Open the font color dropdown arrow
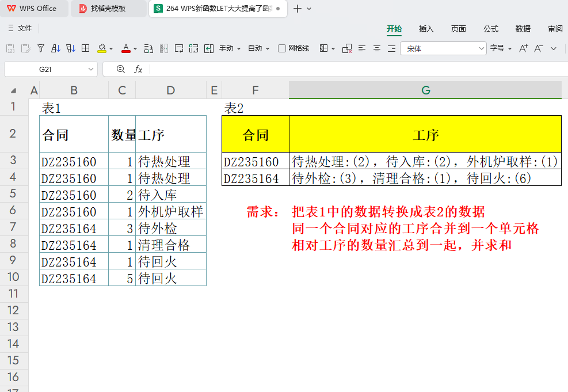This screenshot has height=392, width=568. coord(135,48)
